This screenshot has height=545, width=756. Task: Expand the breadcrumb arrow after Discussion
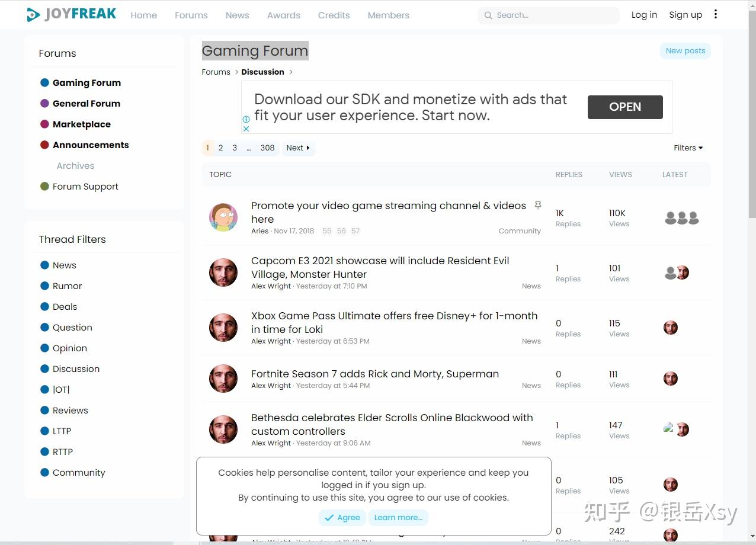coord(291,72)
